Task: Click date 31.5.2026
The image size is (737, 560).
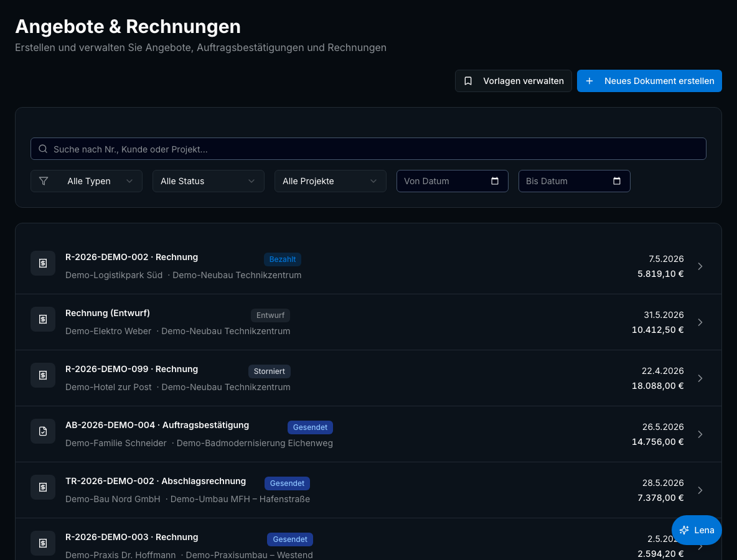Action: coord(664,315)
